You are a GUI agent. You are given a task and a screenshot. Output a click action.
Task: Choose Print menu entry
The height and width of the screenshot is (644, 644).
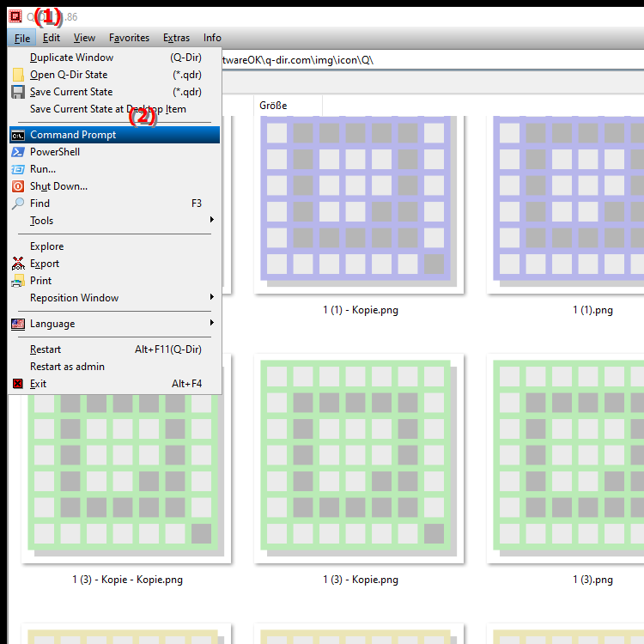coord(114,281)
